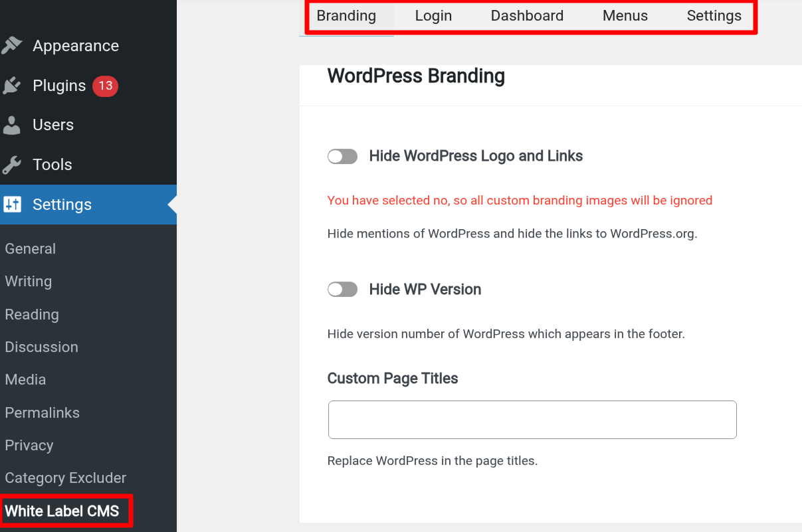Viewport: 802px width, 532px height.
Task: Open Category Excluder settings
Action: point(66,478)
